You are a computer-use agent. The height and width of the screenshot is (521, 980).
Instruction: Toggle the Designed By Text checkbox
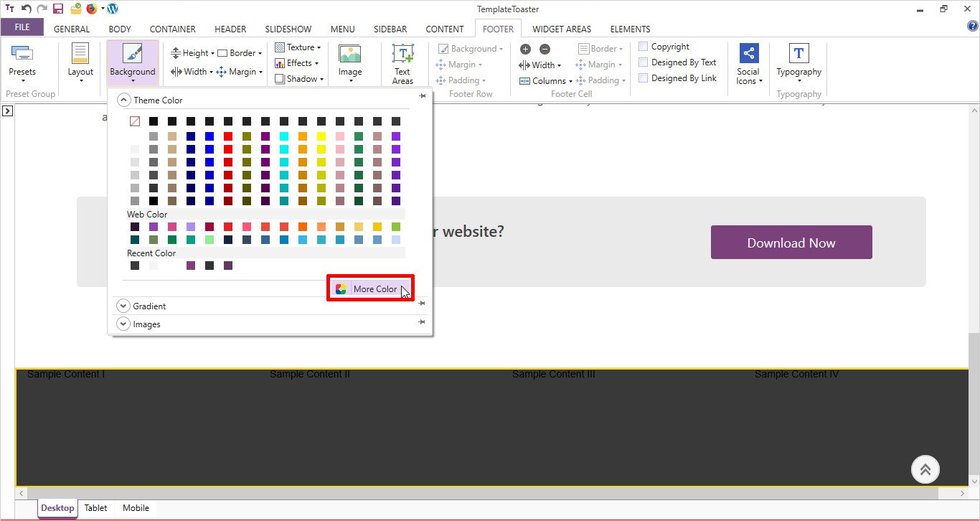pos(644,62)
